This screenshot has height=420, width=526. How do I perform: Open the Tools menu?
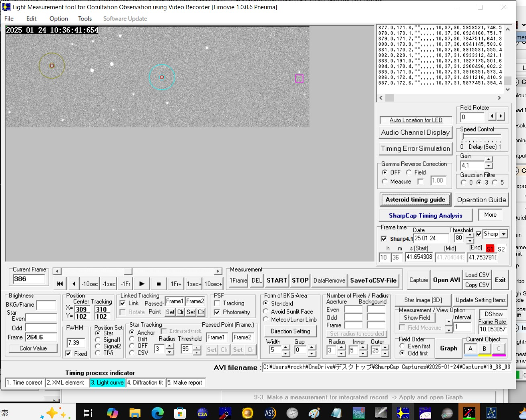click(85, 18)
